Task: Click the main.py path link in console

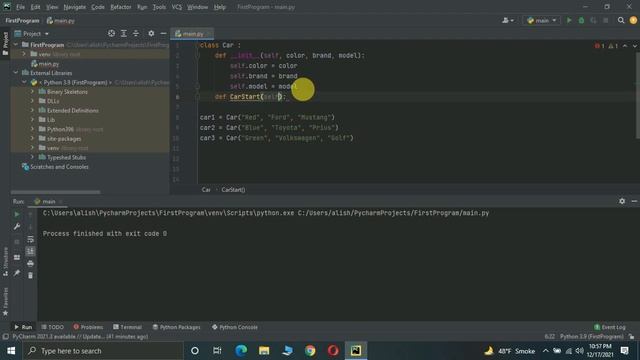Action: pyautogui.click(x=393, y=213)
